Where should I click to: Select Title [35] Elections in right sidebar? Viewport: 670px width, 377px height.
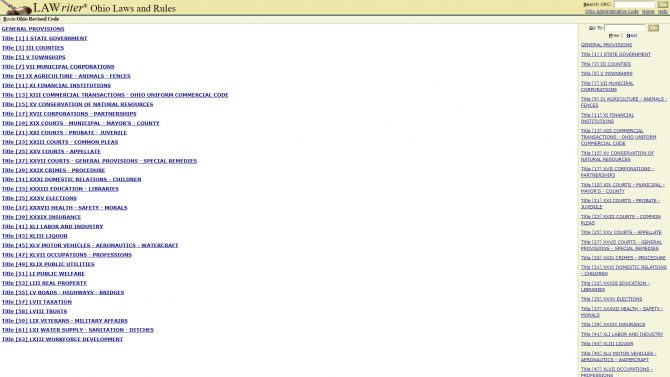pyautogui.click(x=611, y=299)
